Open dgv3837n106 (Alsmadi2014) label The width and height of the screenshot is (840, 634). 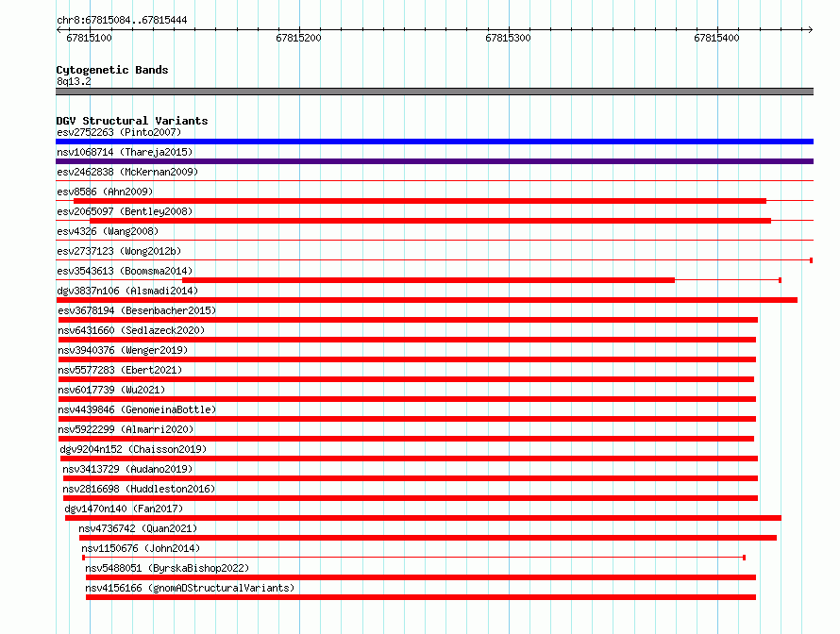127,291
